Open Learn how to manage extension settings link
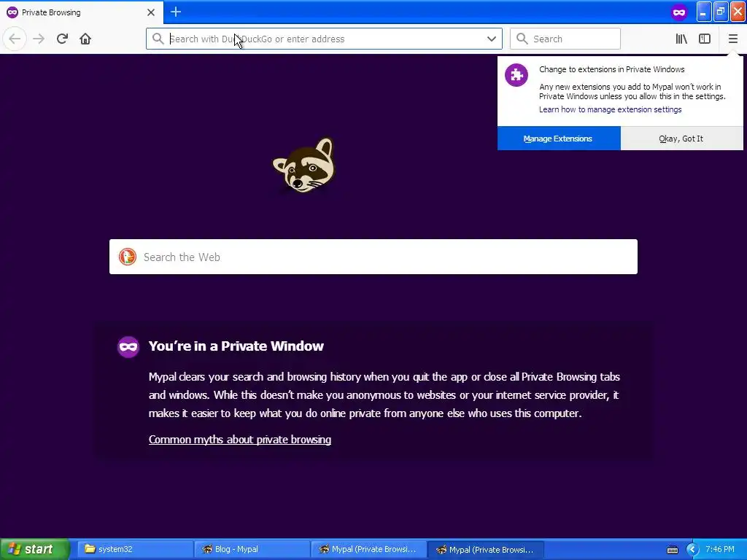This screenshot has height=560, width=747. coord(611,109)
